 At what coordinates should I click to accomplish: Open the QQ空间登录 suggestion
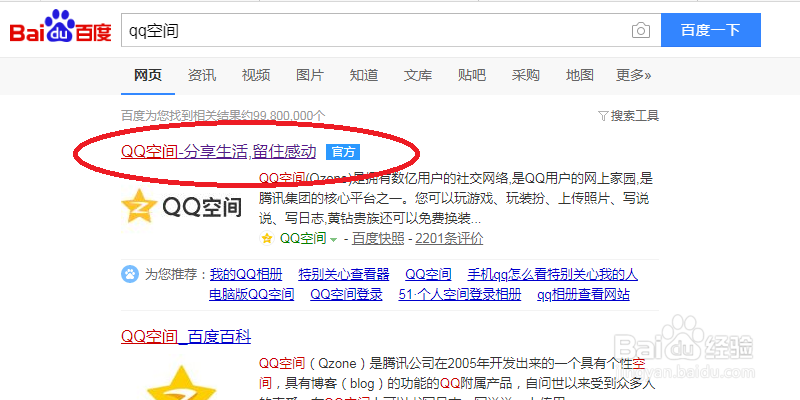click(346, 294)
